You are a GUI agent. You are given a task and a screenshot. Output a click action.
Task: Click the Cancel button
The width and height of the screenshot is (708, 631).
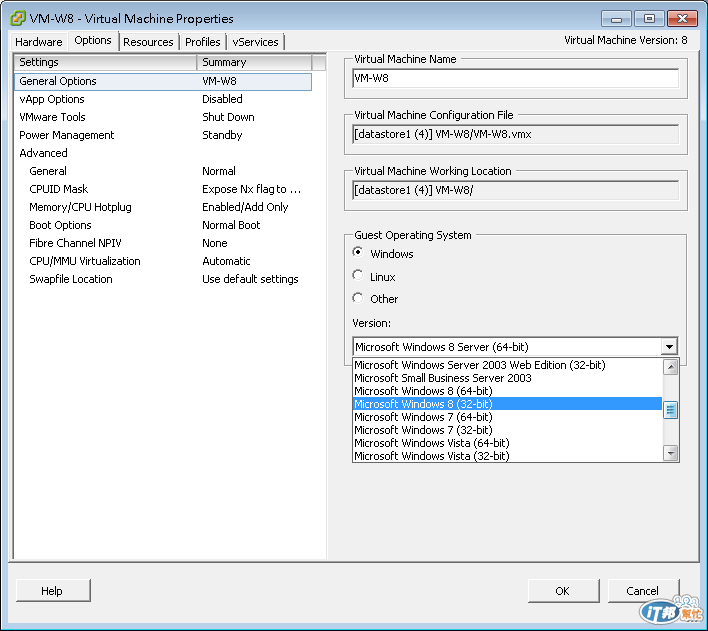(x=643, y=591)
